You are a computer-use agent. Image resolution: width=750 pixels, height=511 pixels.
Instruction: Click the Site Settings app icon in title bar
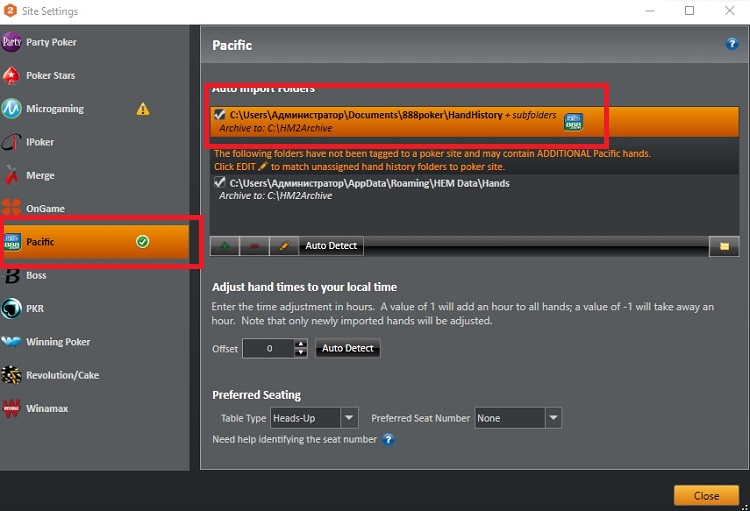[x=10, y=11]
